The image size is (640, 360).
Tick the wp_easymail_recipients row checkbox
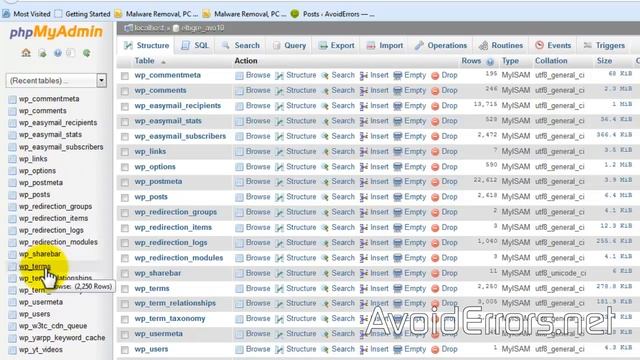click(x=125, y=107)
